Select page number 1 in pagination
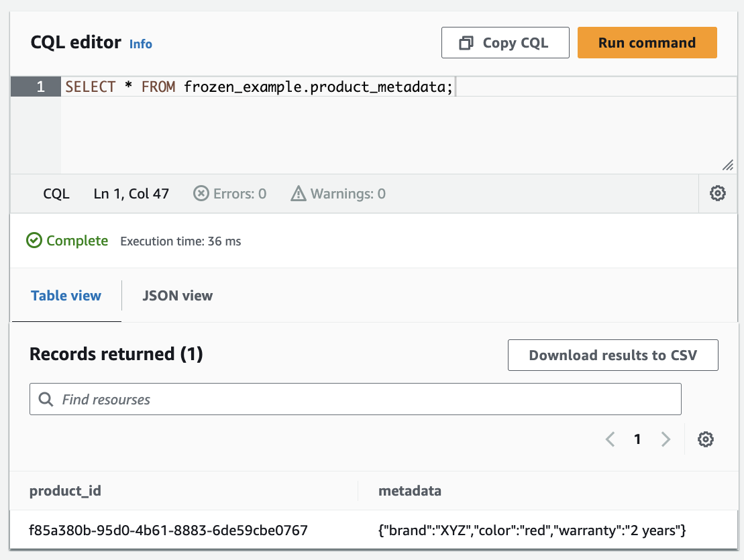This screenshot has width=744, height=560. (637, 439)
